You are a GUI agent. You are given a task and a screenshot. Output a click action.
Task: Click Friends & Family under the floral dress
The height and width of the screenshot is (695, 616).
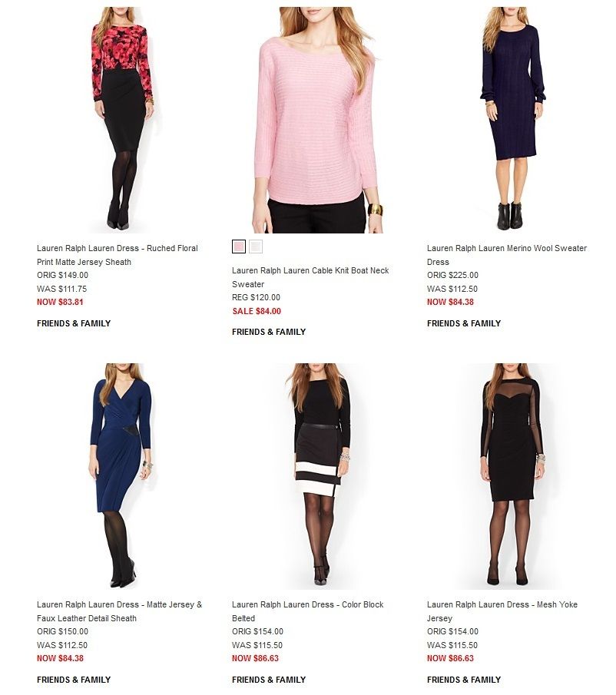click(74, 323)
